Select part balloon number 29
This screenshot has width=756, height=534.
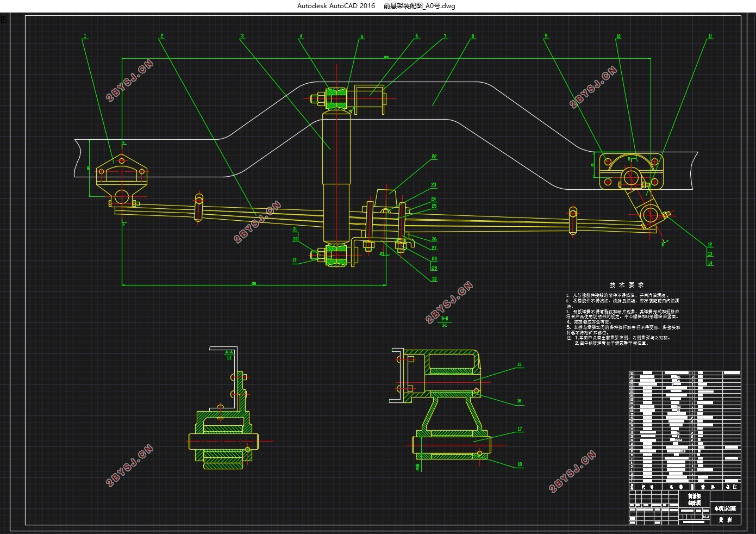point(434,268)
